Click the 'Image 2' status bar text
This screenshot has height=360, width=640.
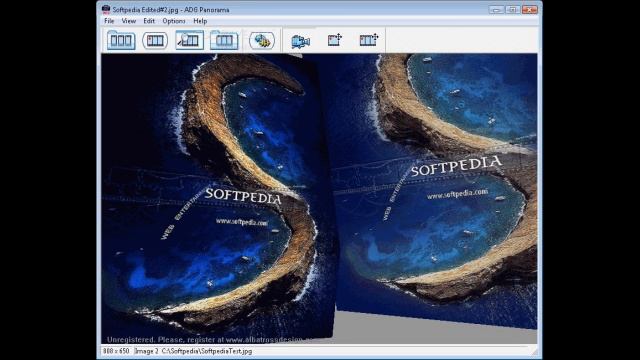[147, 351]
